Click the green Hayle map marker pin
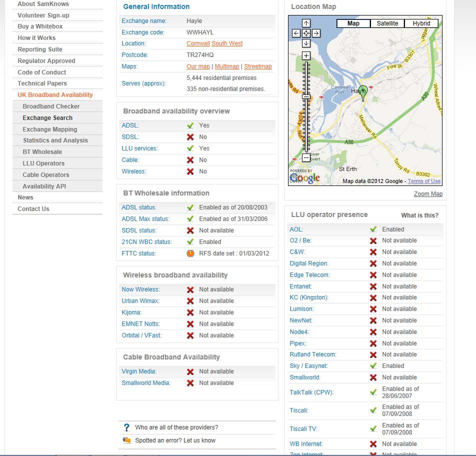Image resolution: width=476 pixels, height=456 pixels. (x=363, y=91)
